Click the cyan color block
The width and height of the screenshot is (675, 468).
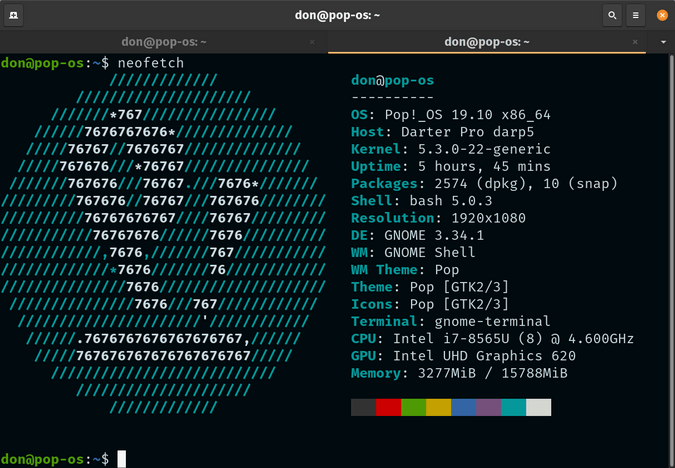coord(514,408)
